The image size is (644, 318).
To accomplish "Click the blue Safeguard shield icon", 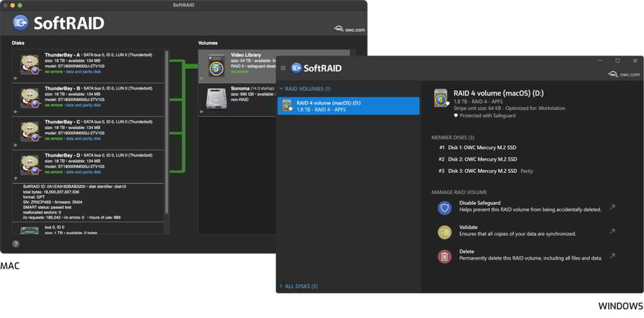I will (445, 208).
